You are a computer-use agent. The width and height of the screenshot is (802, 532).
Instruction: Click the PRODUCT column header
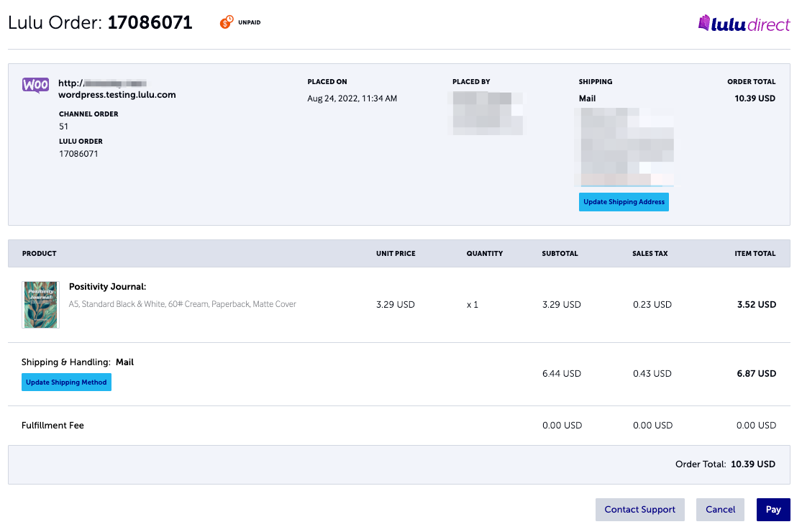click(40, 254)
